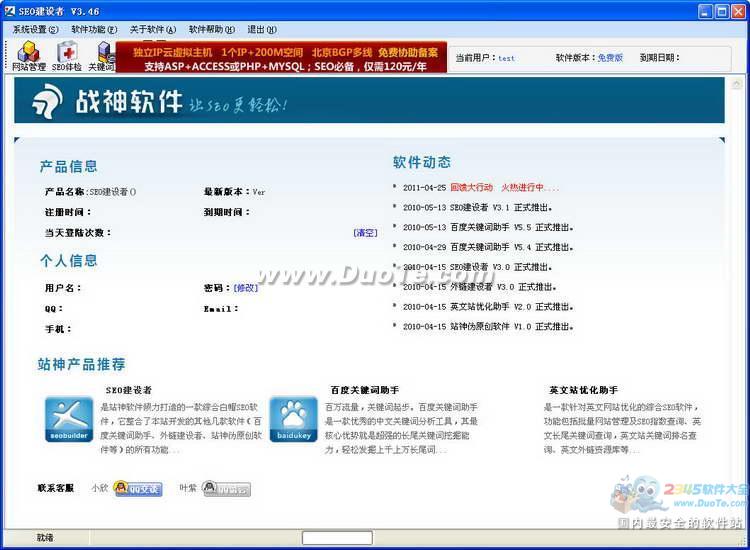Click the red cloud hosting ad banner
This screenshot has height=550, width=750.
point(281,57)
